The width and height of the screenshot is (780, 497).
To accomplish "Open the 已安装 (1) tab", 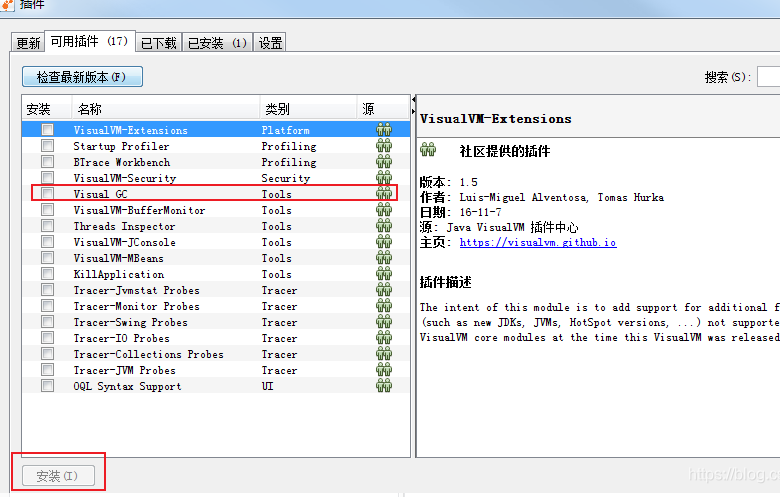I will click(217, 43).
